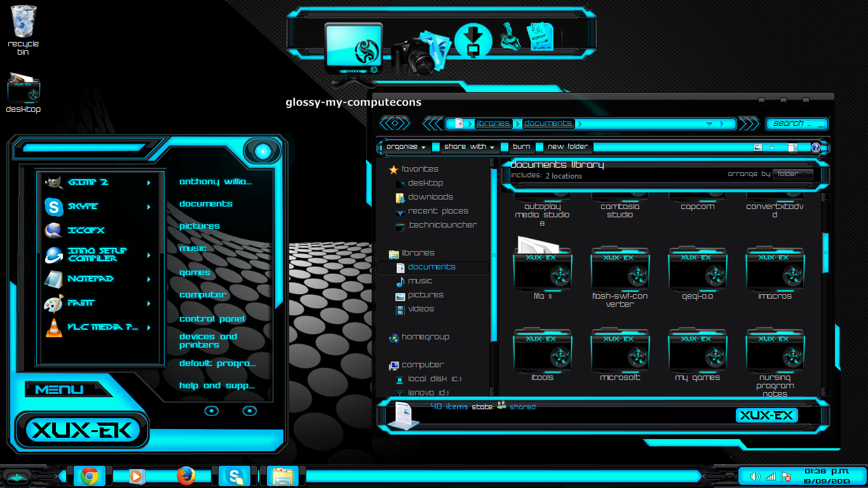
Task: Launch Skype from start menu list
Action: (98, 207)
